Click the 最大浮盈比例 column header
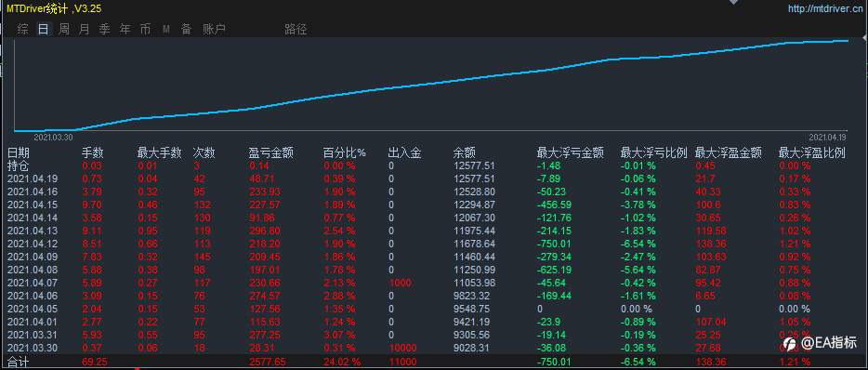868x370 pixels. [812, 152]
